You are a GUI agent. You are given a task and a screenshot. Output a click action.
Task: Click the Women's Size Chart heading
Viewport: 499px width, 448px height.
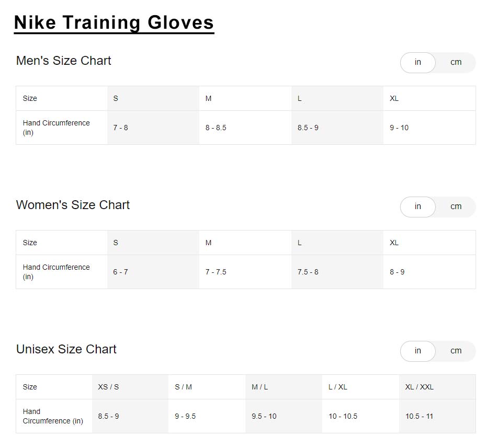coord(73,205)
